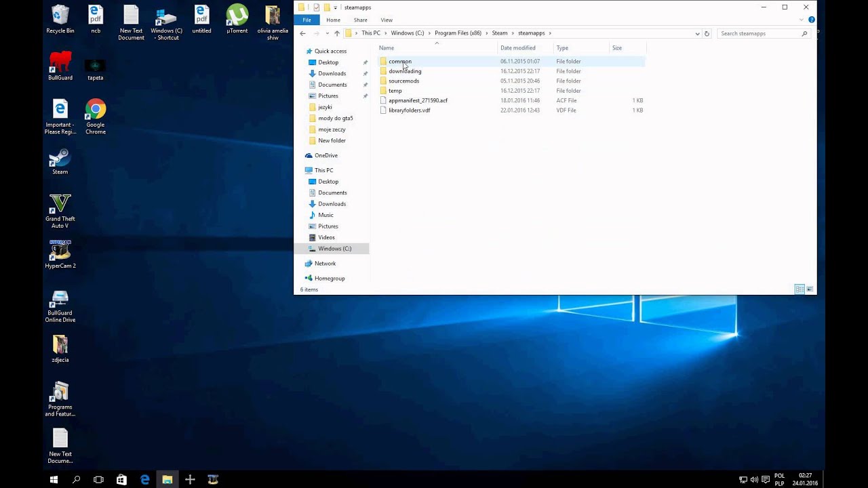Open the µTorrent desktop shortcut
This screenshot has width=868, height=488.
[237, 19]
